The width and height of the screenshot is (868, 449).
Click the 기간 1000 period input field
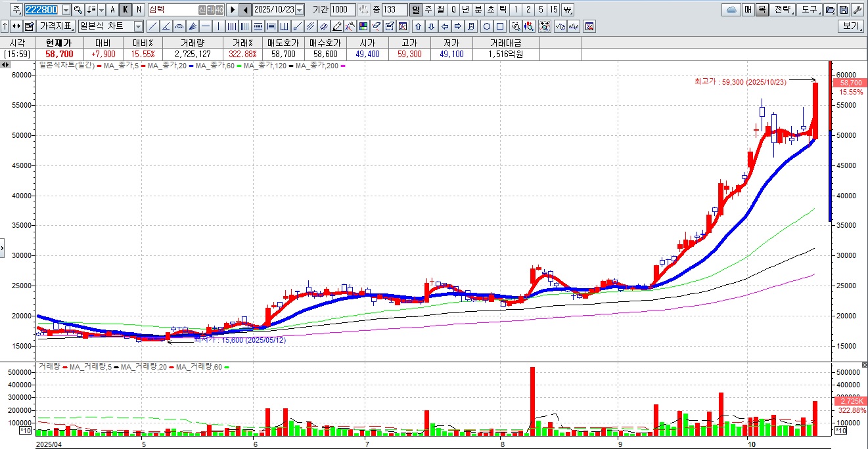pos(343,10)
